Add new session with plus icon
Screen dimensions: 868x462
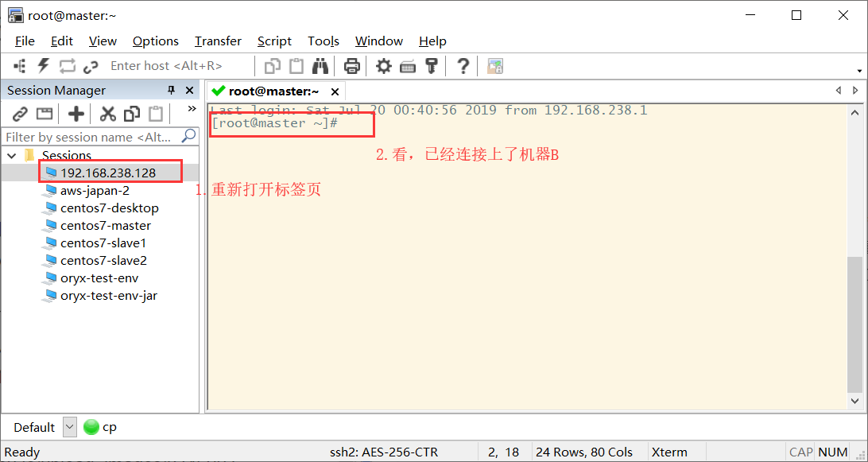click(x=76, y=115)
